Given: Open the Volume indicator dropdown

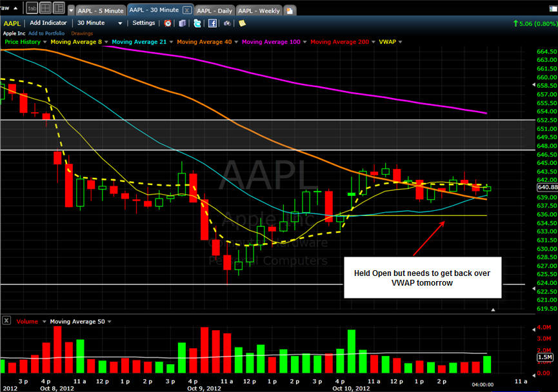Looking at the screenshot, I should tap(44, 322).
